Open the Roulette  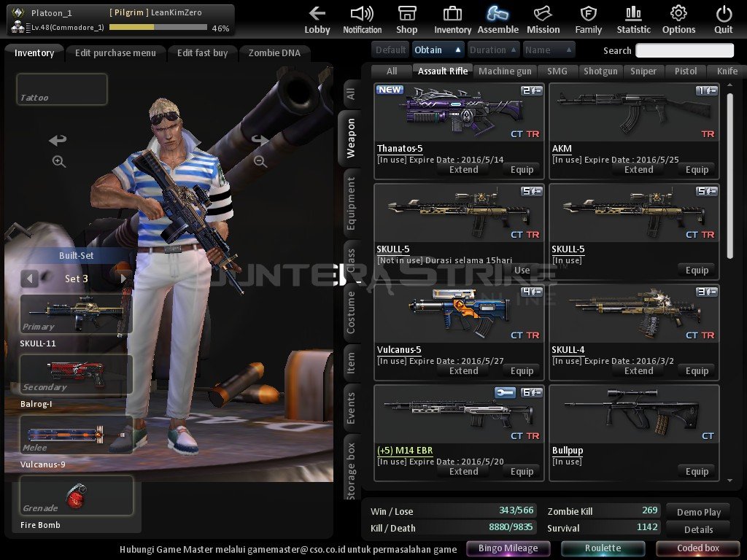click(603, 548)
